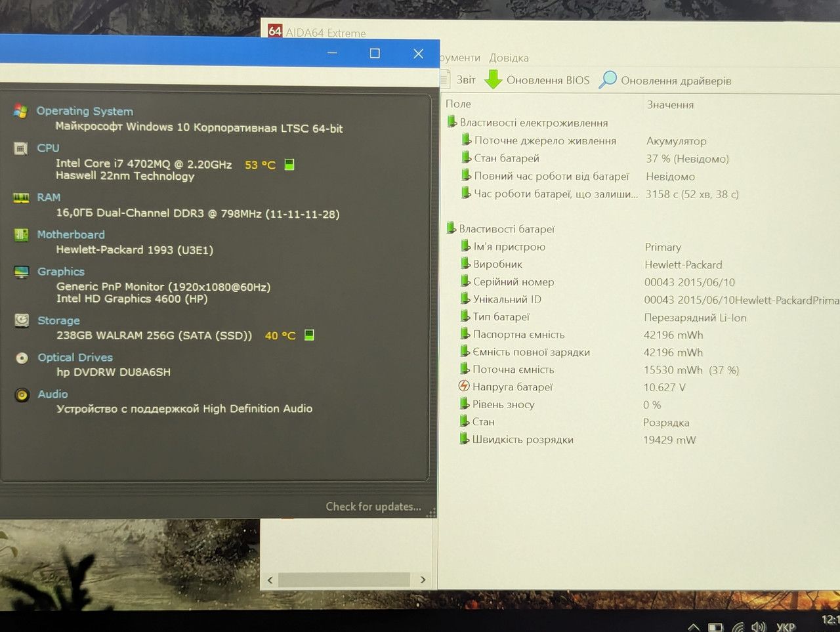The width and height of the screenshot is (840, 632).
Task: Click the horizontal scrollbar left arrow
Action: [270, 580]
